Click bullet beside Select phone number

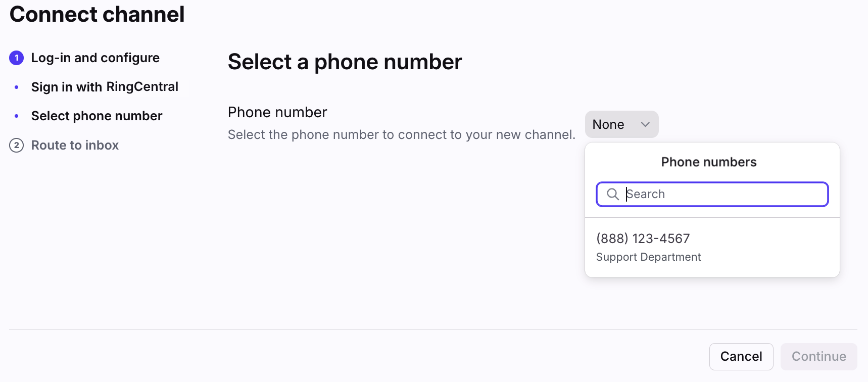17,116
